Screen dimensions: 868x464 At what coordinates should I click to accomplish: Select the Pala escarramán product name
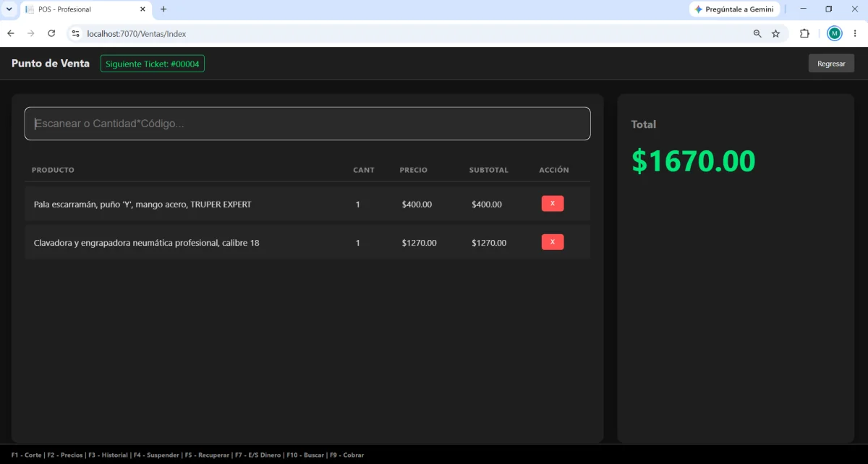142,205
